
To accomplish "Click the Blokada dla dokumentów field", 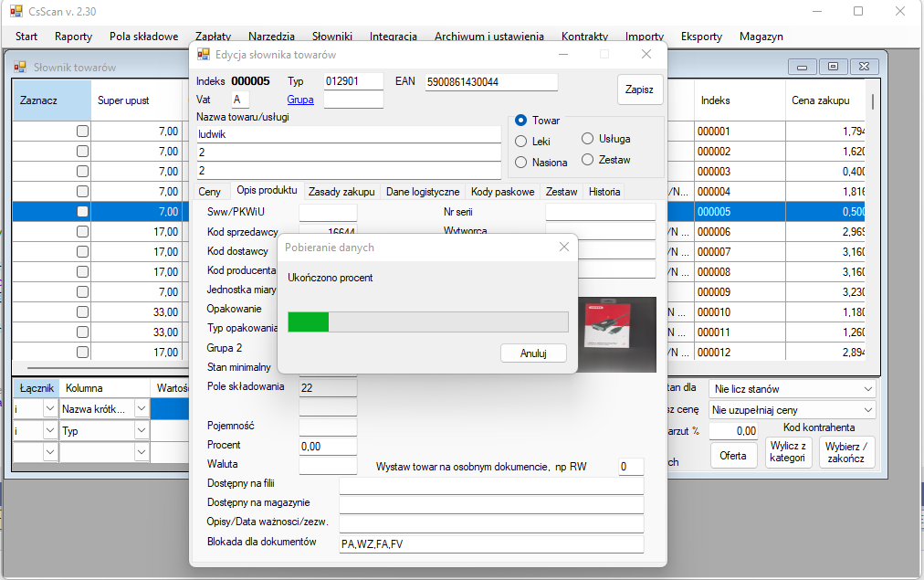I will coord(491,544).
